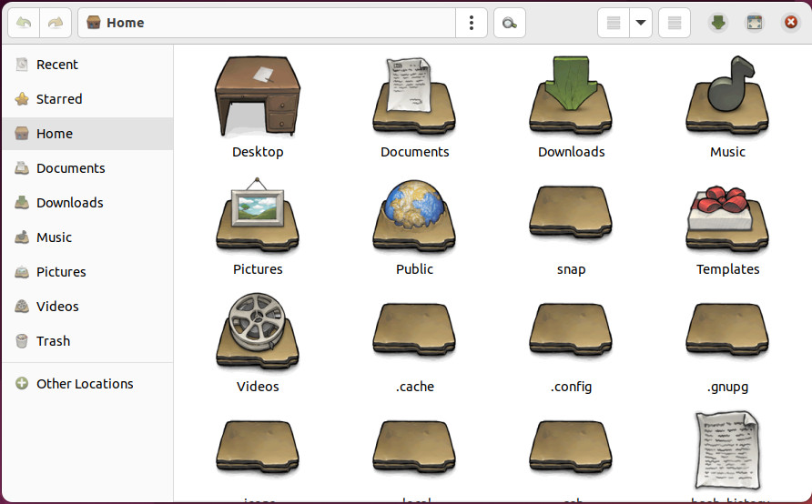Select the Downloads folder with green arrow
This screenshot has height=504, width=812.
click(571, 96)
